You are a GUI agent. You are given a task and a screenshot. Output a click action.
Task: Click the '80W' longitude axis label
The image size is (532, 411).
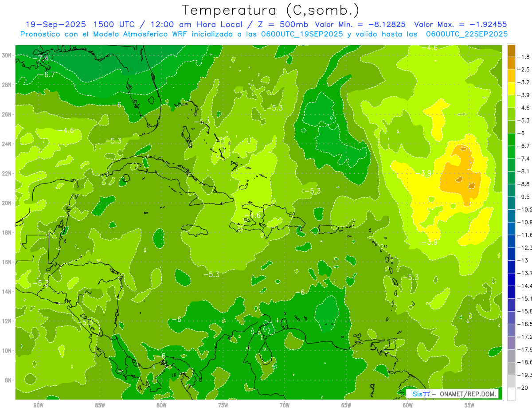[x=161, y=405]
